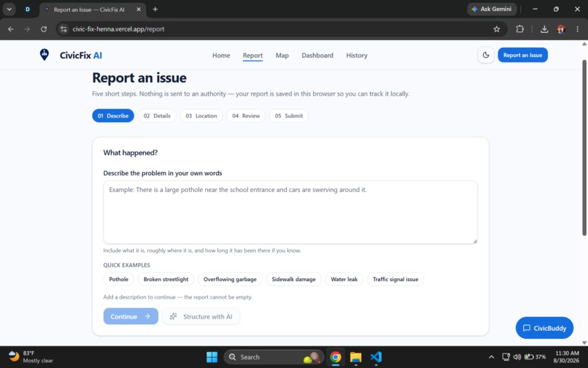Choose the Water leak quick example

click(x=344, y=279)
